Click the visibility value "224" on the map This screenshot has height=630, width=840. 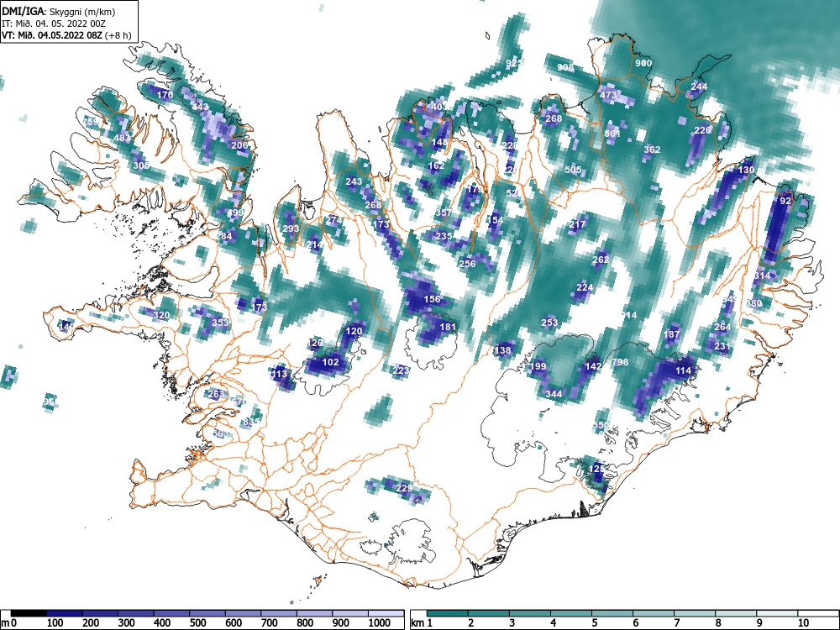[585, 287]
